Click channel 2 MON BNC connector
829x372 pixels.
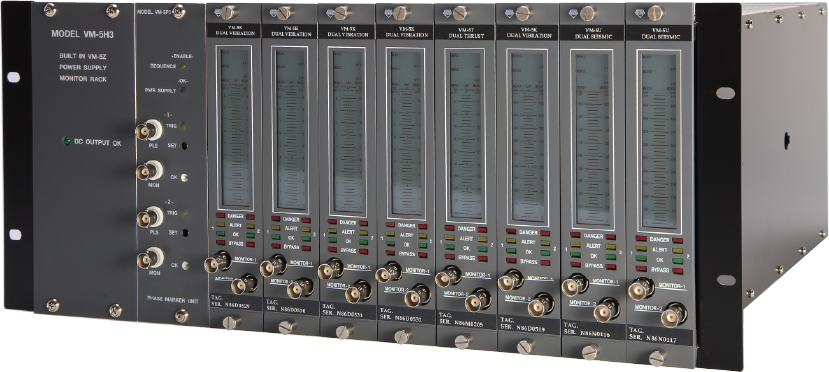(150, 259)
